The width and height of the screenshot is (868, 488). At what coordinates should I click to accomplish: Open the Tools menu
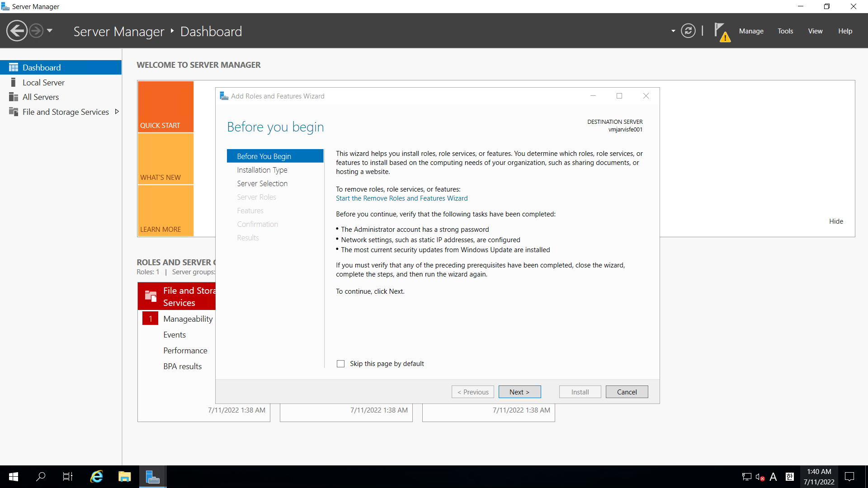pyautogui.click(x=785, y=31)
